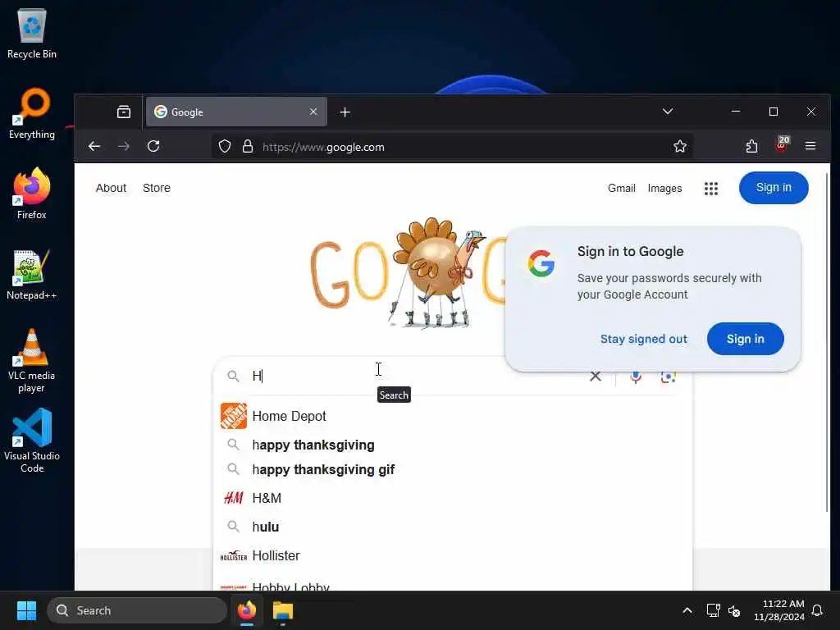Screen dimensions: 840x630
Task: Reload the current page
Action: pyautogui.click(x=153, y=146)
